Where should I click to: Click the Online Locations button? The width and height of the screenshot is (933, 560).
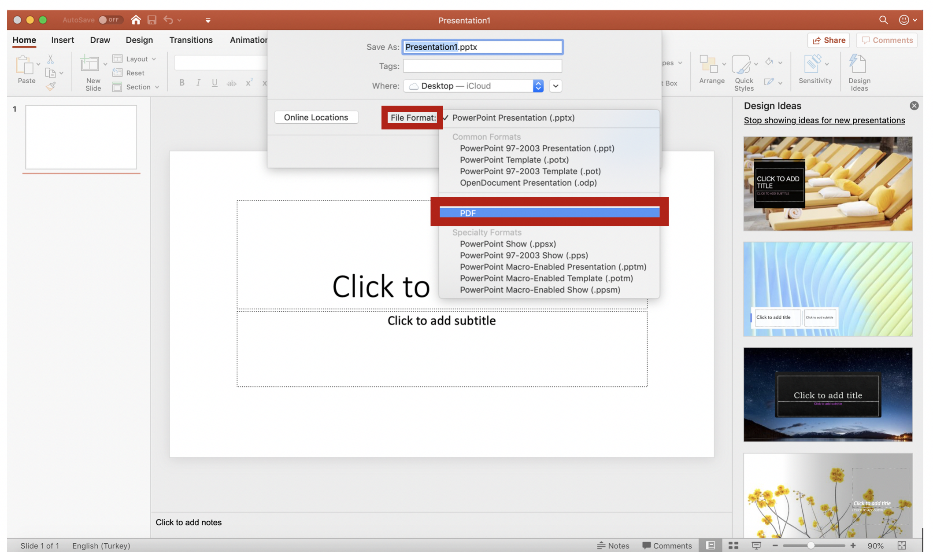click(x=316, y=118)
